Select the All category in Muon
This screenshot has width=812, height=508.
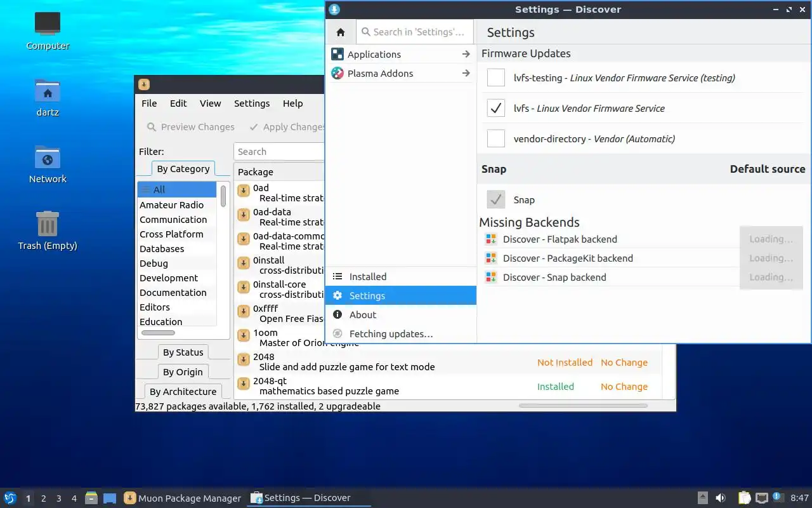tap(177, 189)
